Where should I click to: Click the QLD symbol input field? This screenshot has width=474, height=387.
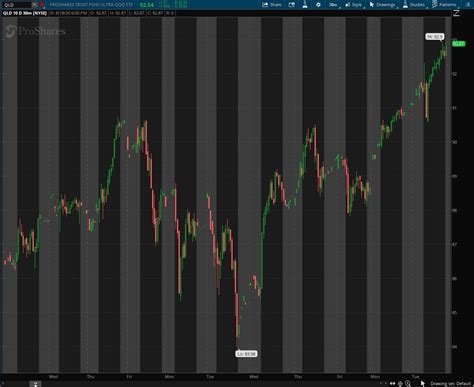(x=16, y=5)
